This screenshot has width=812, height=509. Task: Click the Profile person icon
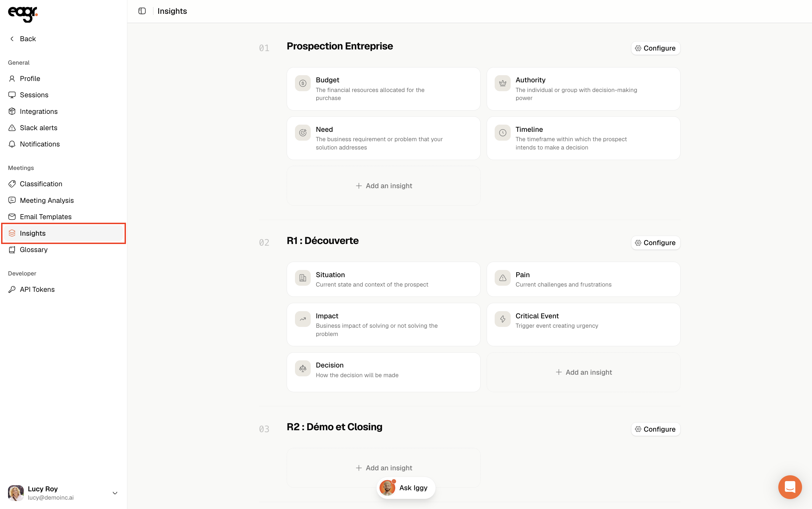point(12,78)
